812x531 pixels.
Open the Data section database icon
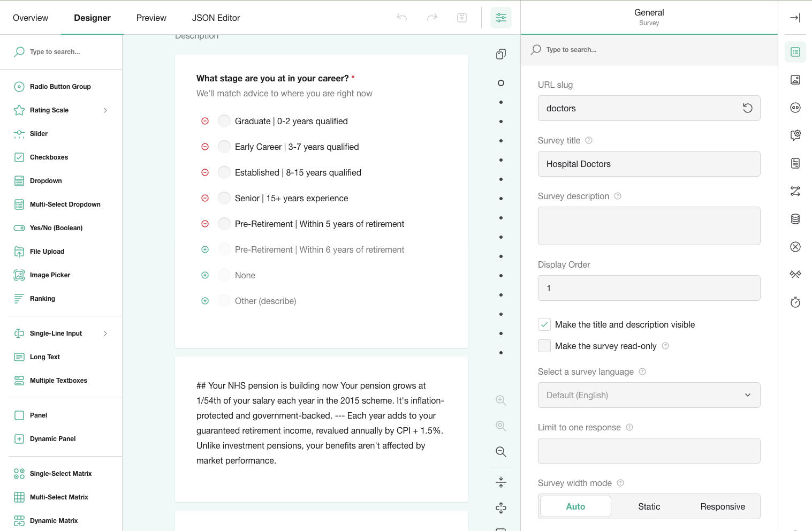pos(795,219)
